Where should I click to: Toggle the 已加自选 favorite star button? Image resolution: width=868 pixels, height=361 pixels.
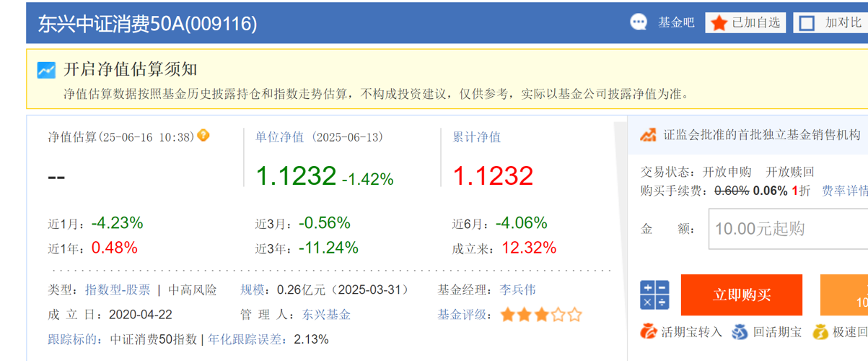coord(745,22)
